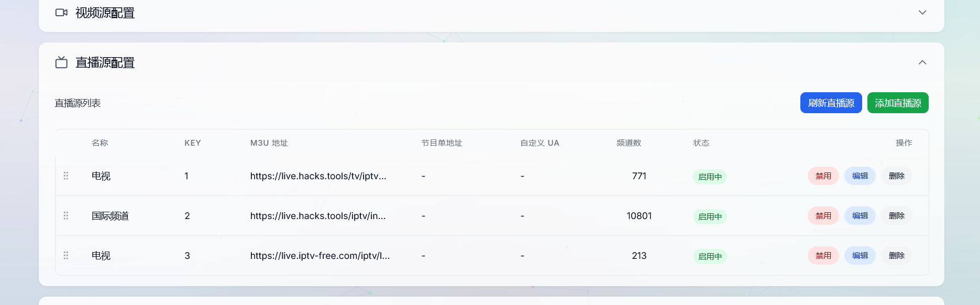Viewport: 980px width, 305px height.
Task: Disable the KEY 1 电视 source
Action: pyautogui.click(x=823, y=176)
